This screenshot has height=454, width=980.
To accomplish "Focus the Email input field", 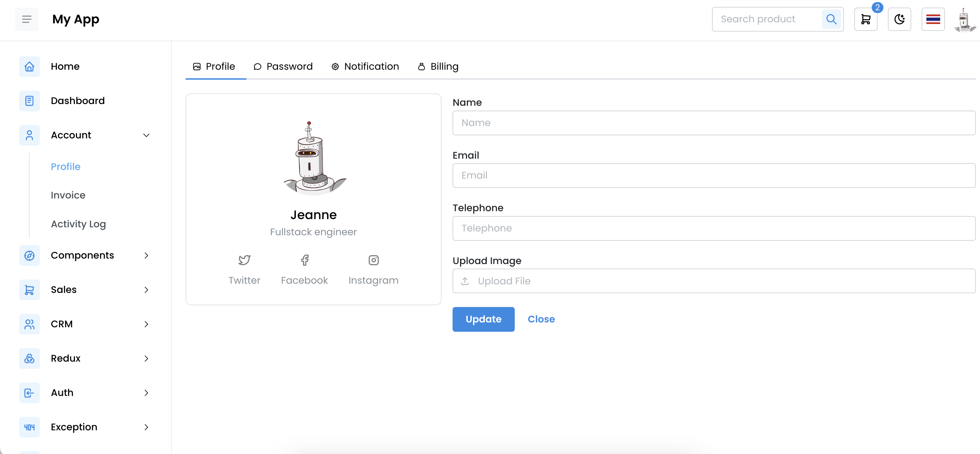I will (714, 175).
